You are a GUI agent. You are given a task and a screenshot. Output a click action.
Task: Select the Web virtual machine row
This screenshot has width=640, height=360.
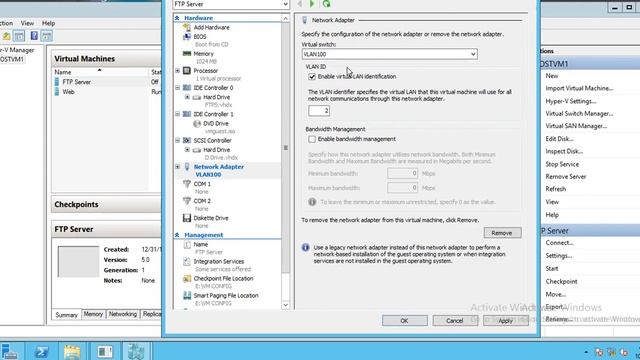click(x=106, y=92)
